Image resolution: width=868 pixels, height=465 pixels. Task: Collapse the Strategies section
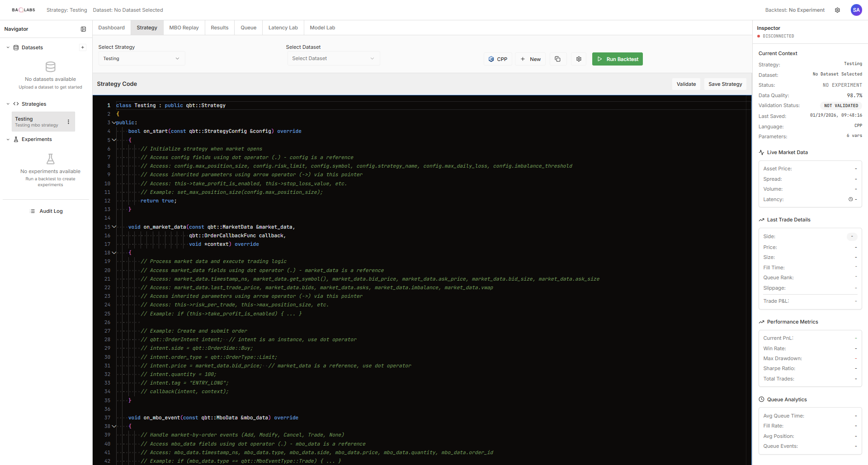click(8, 104)
